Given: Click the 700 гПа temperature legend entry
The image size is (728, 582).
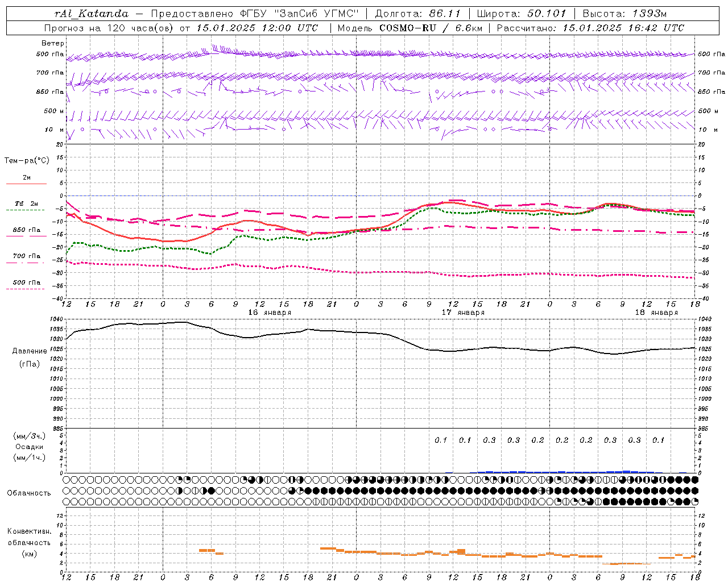Looking at the screenshot, I should click(27, 256).
